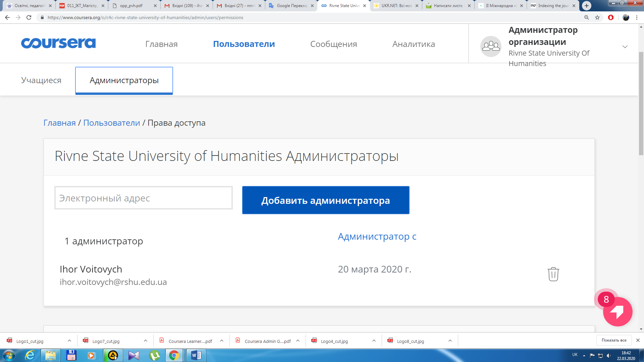644x362 pixels.
Task: Click email ihor.voitovych@rshu.edu.ua
Action: coord(113,282)
